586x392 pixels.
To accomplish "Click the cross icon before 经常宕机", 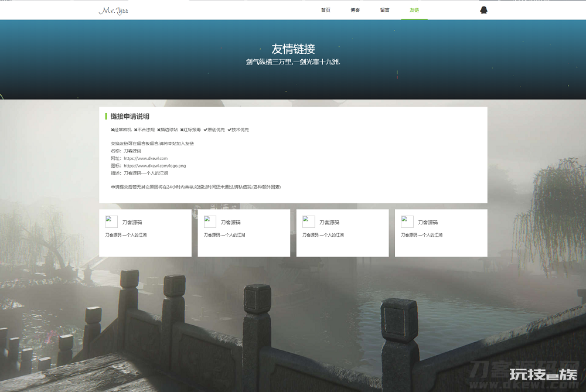I will (x=112, y=130).
